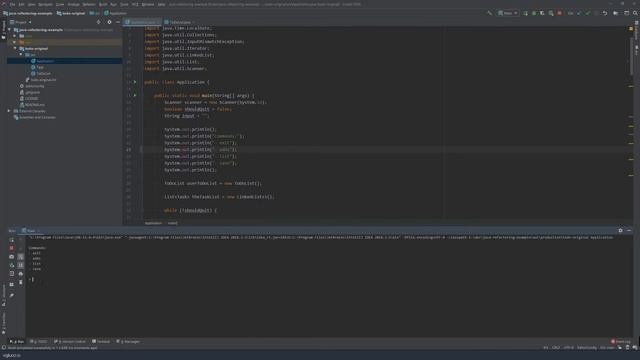Click run gutter icon beside main method

click(135, 96)
